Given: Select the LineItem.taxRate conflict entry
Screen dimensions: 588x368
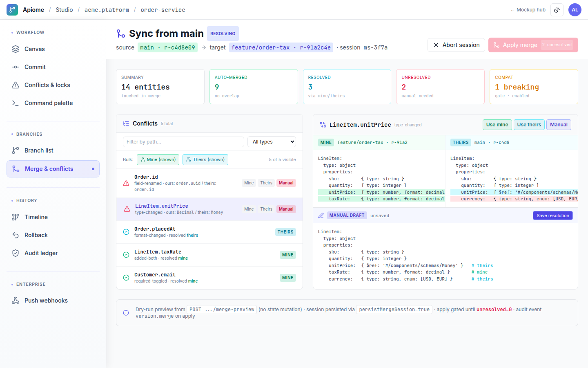Looking at the screenshot, I should [x=209, y=255].
